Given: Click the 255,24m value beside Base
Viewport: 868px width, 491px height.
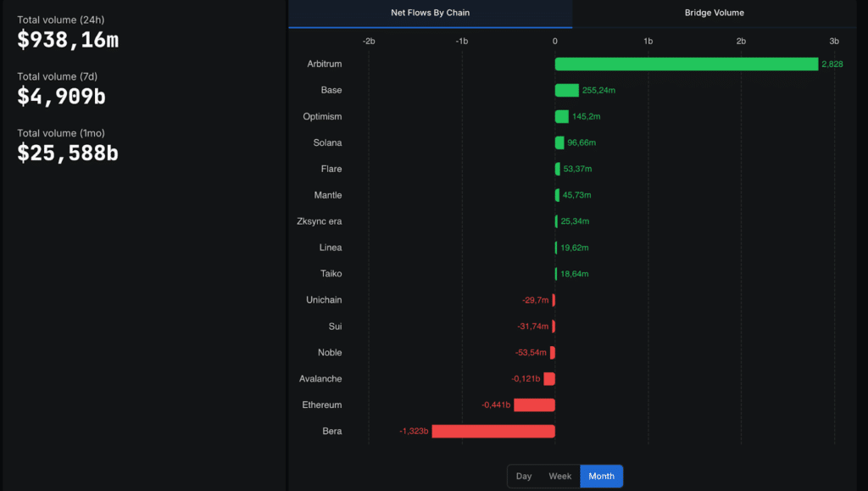Looking at the screenshot, I should [x=598, y=90].
